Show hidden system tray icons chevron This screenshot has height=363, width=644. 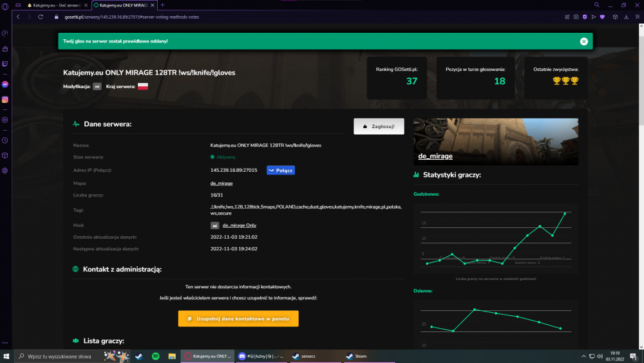coord(583,357)
